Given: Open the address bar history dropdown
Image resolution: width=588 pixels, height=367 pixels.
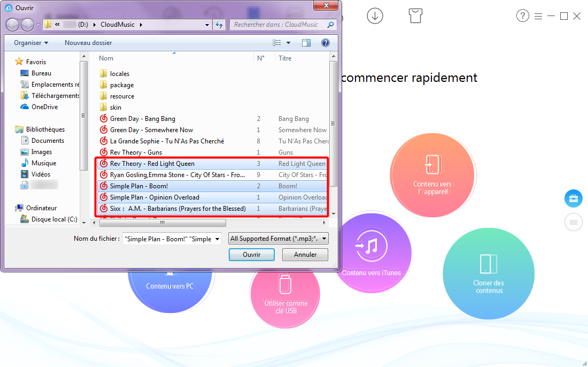Looking at the screenshot, I should (207, 25).
